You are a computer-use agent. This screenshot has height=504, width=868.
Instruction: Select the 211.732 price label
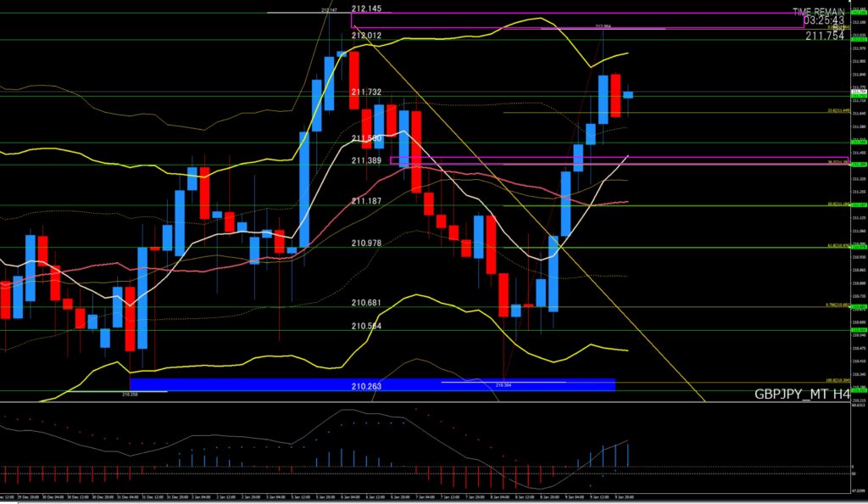pos(366,92)
